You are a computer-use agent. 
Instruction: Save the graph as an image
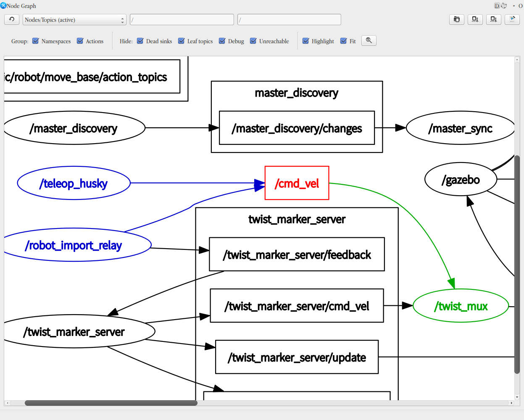512,20
